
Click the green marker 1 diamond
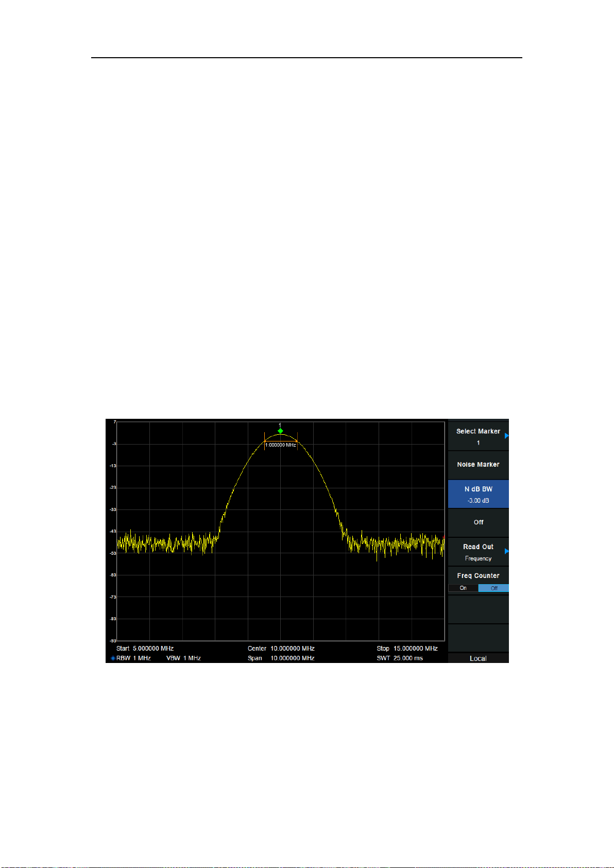pos(280,431)
